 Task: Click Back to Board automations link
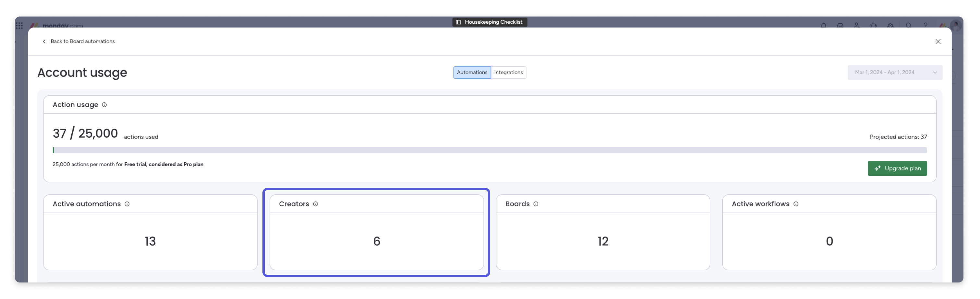pyautogui.click(x=83, y=41)
